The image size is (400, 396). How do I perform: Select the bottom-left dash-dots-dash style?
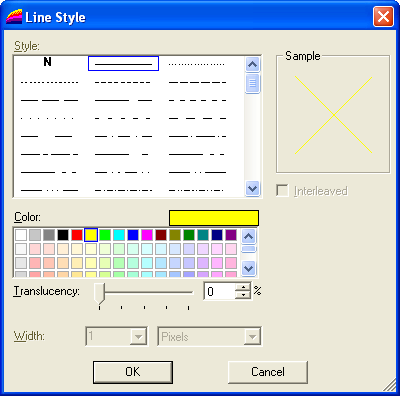(49, 190)
